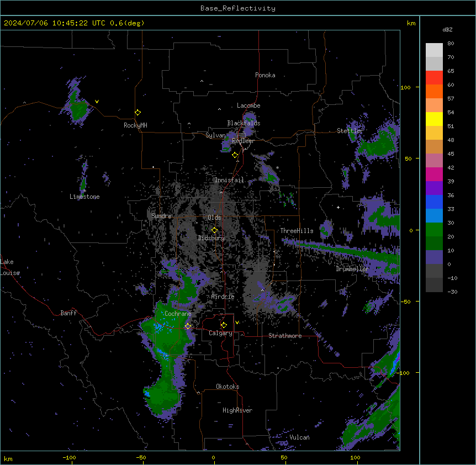Select the -30 value at legend bottom
Viewport: 476px width, 465px height.
tap(452, 292)
